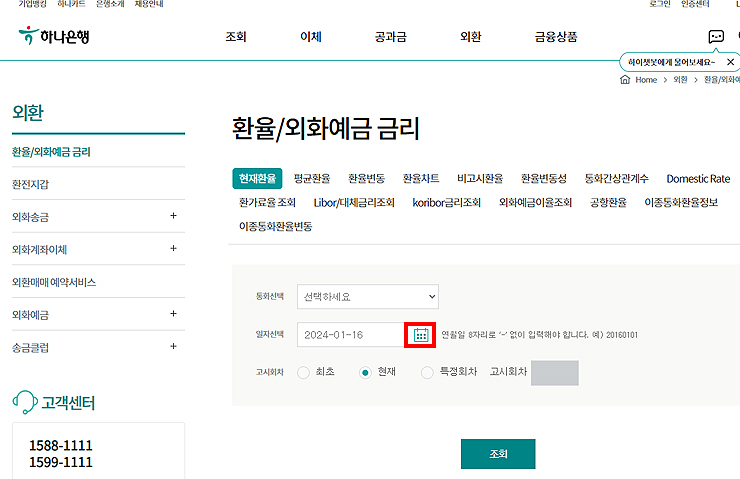
Task: Expand the 외화송금 sidebar menu
Action: pos(173,216)
